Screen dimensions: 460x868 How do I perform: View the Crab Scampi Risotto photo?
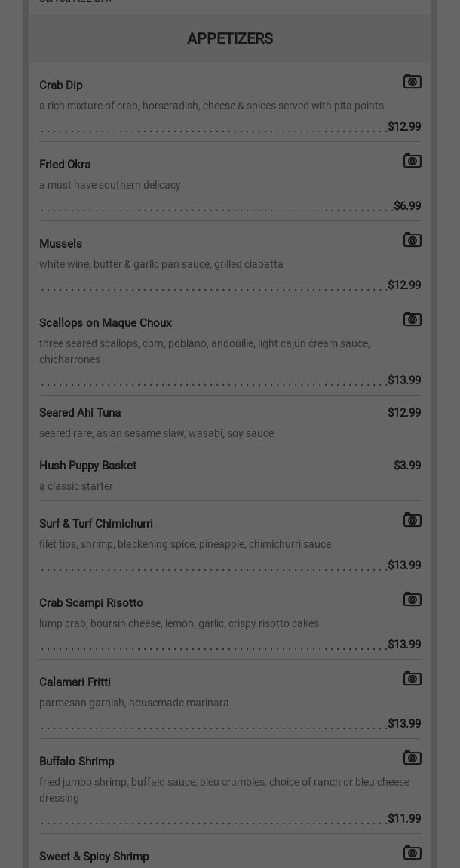coord(412,599)
